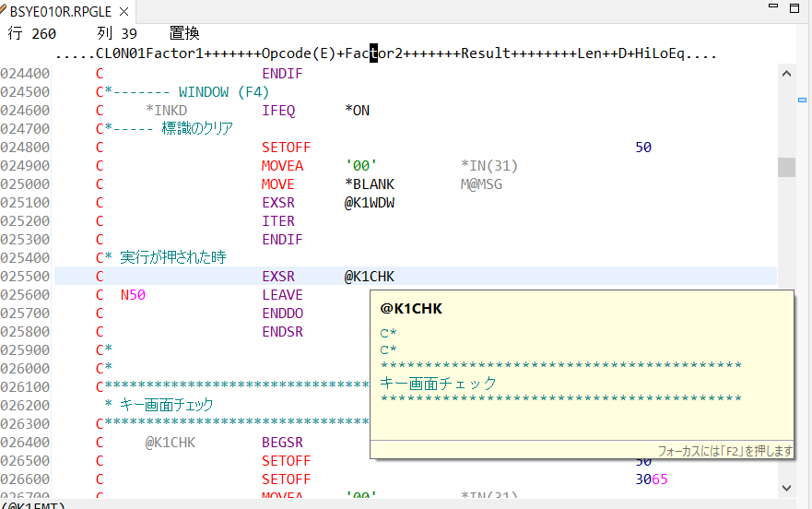Screen dimensions: 812x509
Task: Minimize the editor view pane
Action: [773, 6]
